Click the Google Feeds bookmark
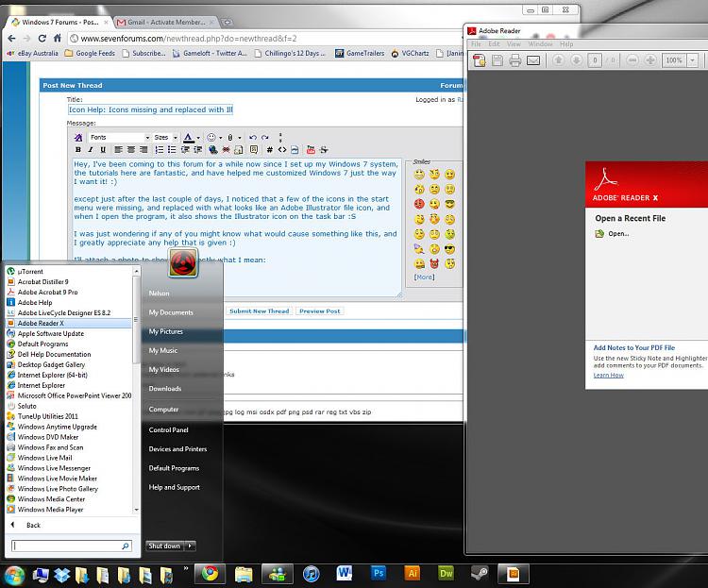The width and height of the screenshot is (708, 588). point(90,53)
